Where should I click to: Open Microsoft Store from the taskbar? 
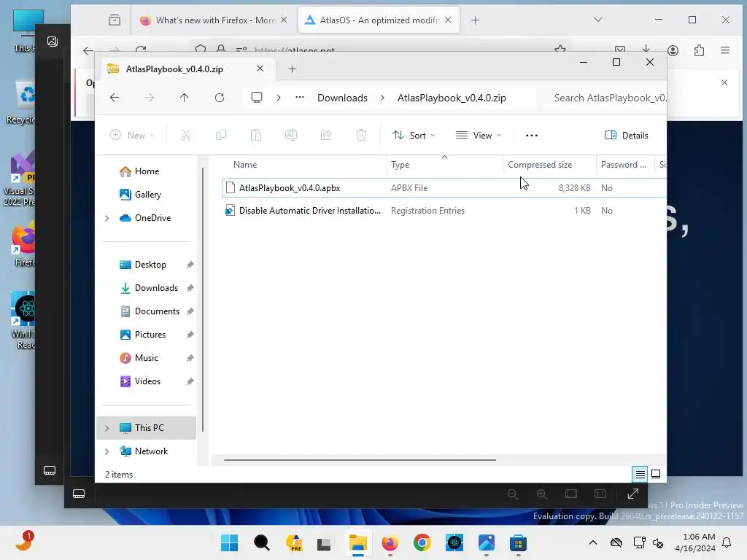519,542
